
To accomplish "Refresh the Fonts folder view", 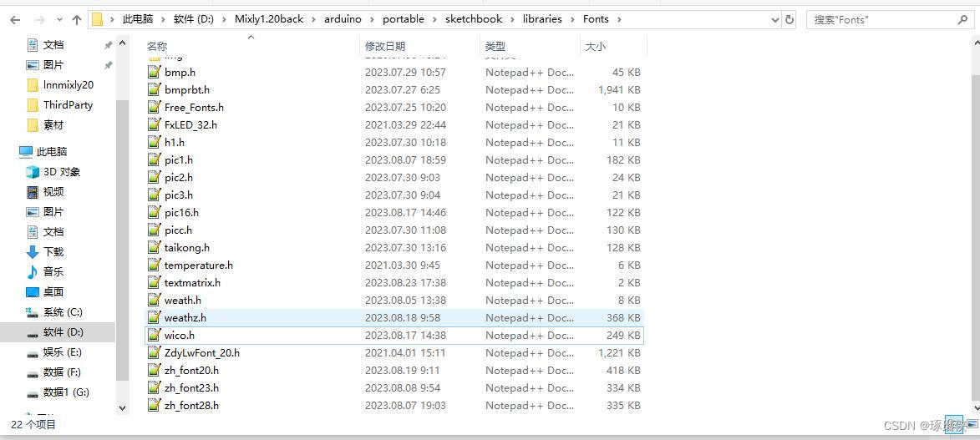I will (x=790, y=19).
